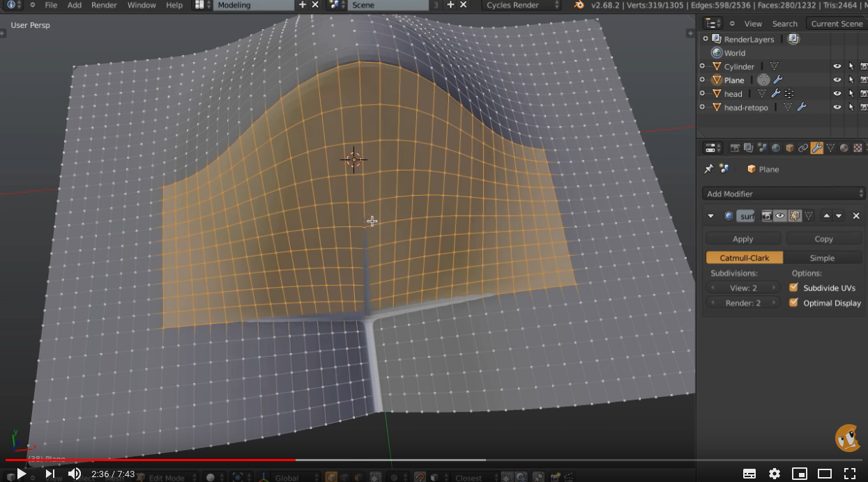Open the View menu in the outliner
Viewport: 868px width, 482px height.
click(x=753, y=23)
